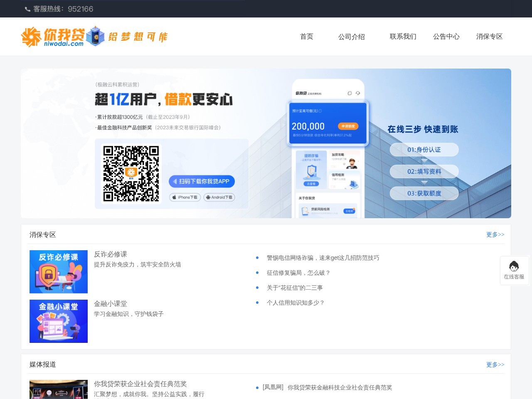Click the 提升反诈免疫力 description text
This screenshot has width=532, height=399.
click(138, 264)
